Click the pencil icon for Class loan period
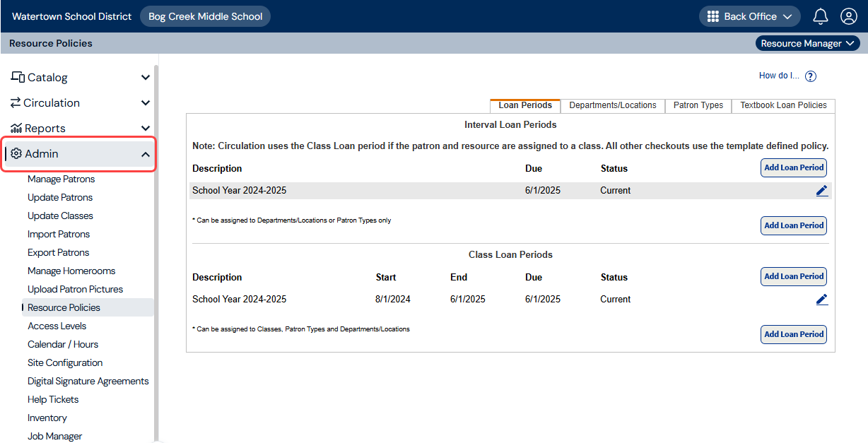The height and width of the screenshot is (443, 868). click(821, 299)
